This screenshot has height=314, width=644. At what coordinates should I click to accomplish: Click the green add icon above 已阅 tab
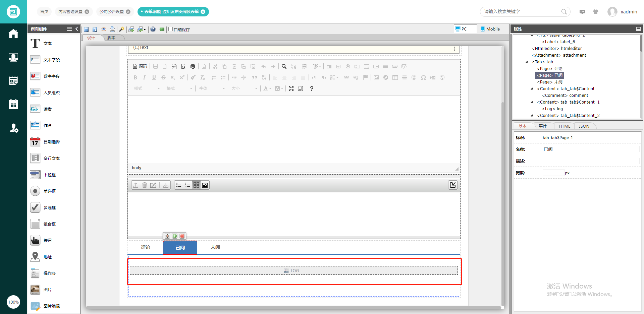(175, 236)
